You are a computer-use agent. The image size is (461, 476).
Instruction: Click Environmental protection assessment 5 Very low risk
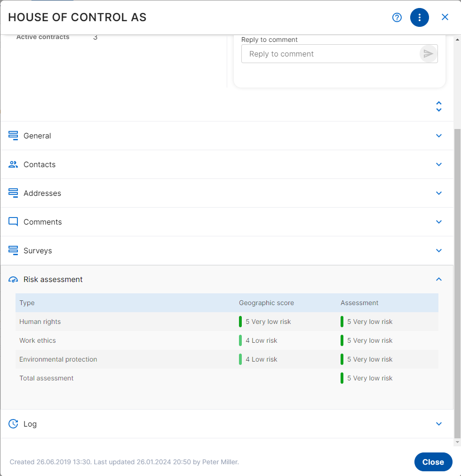click(366, 359)
